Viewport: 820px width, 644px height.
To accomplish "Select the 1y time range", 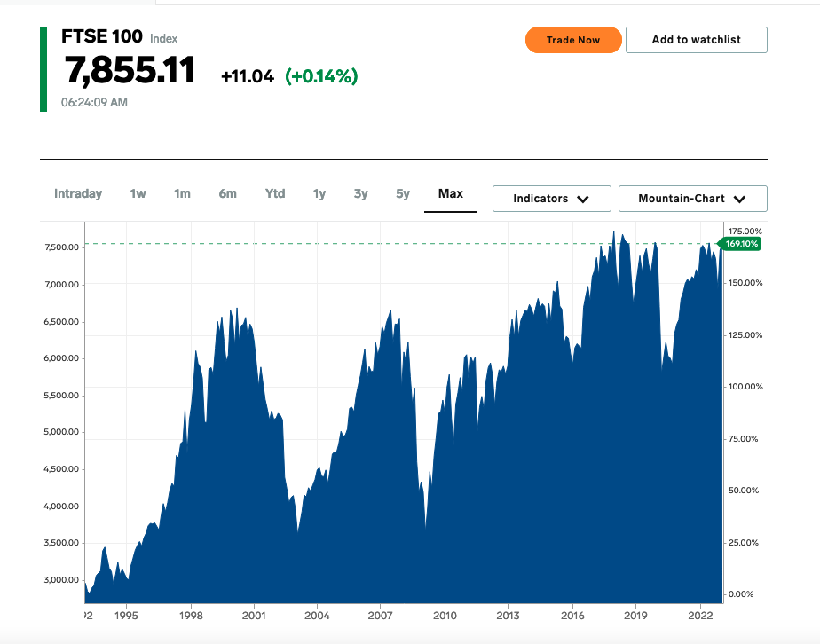I will coord(319,194).
